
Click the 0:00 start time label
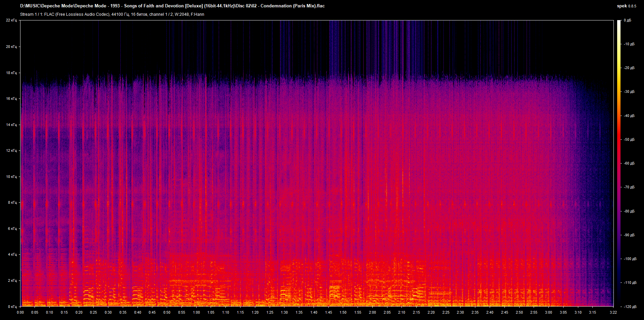[20, 312]
